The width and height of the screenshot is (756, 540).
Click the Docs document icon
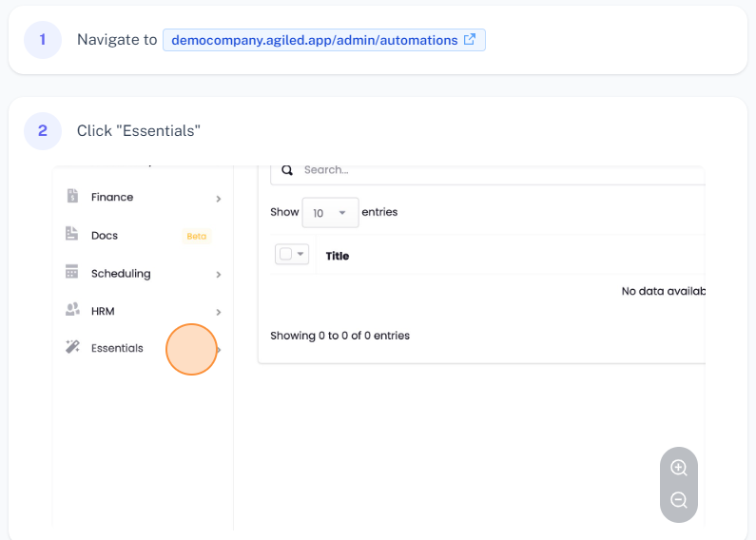pos(72,235)
